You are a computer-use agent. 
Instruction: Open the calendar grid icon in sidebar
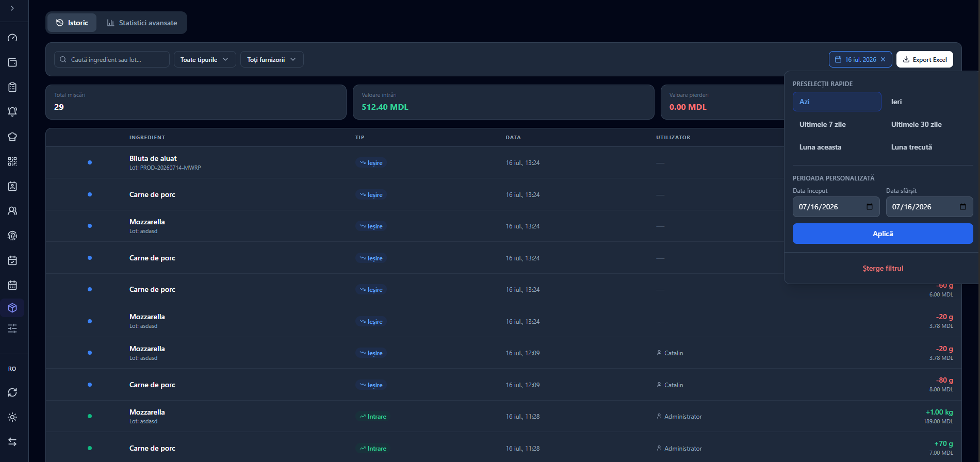pos(12,285)
